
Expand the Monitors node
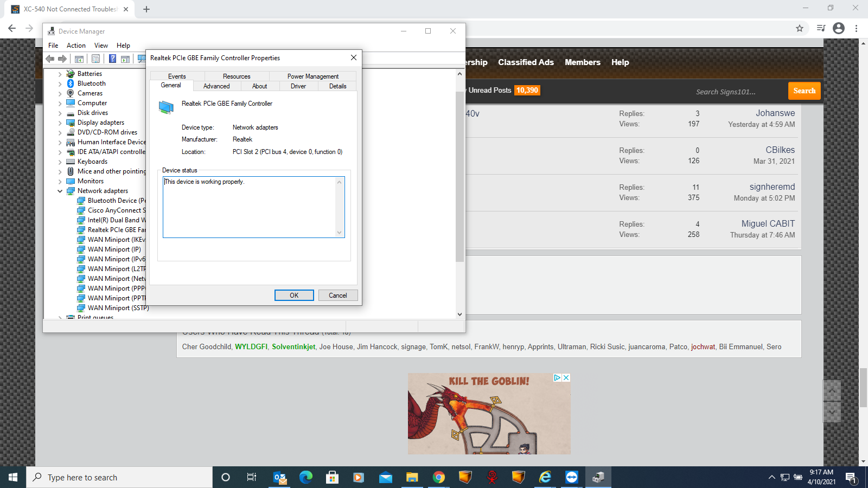60,181
